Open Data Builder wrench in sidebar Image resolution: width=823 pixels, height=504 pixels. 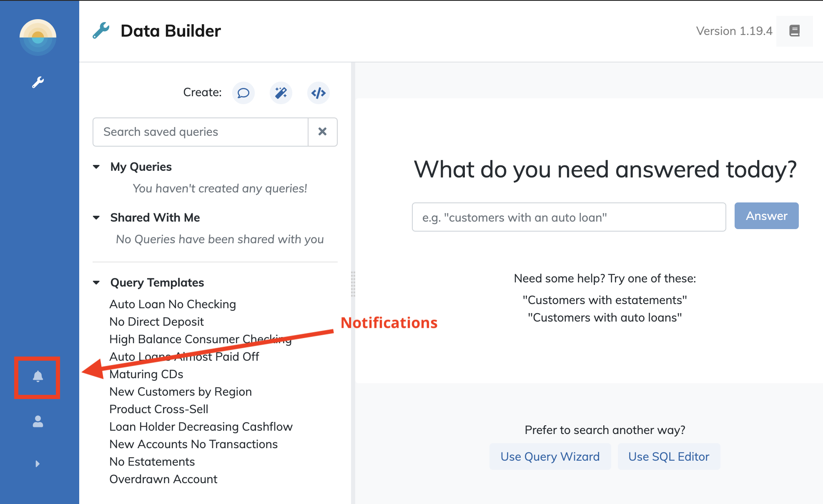(x=38, y=82)
